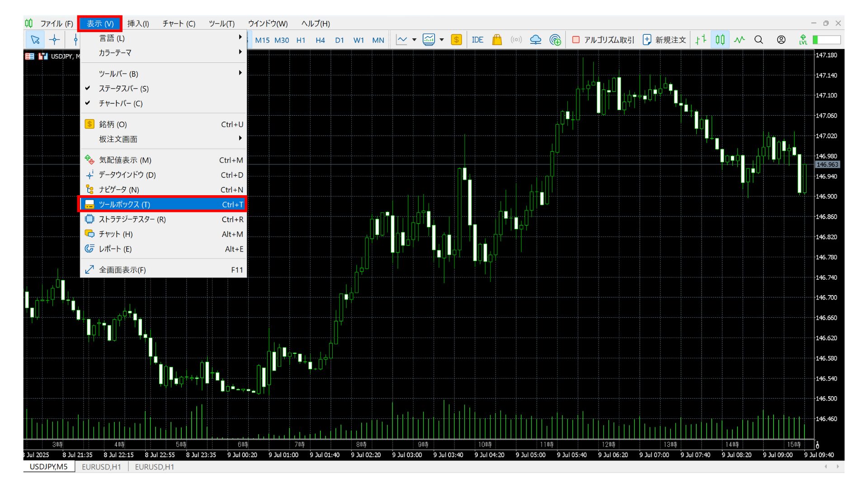Open the account profile icon
Screen dimensions: 868x488
tap(781, 40)
